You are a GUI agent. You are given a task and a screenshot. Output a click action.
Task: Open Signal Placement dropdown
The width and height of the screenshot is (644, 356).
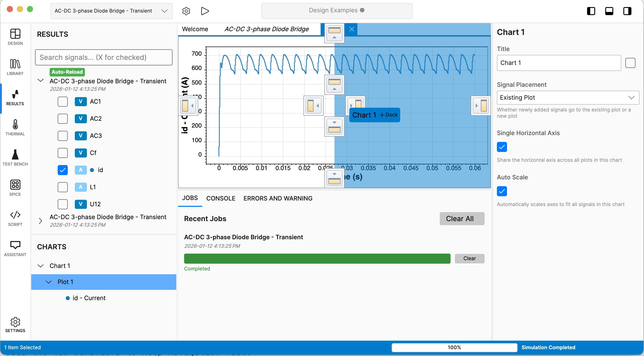(x=568, y=98)
